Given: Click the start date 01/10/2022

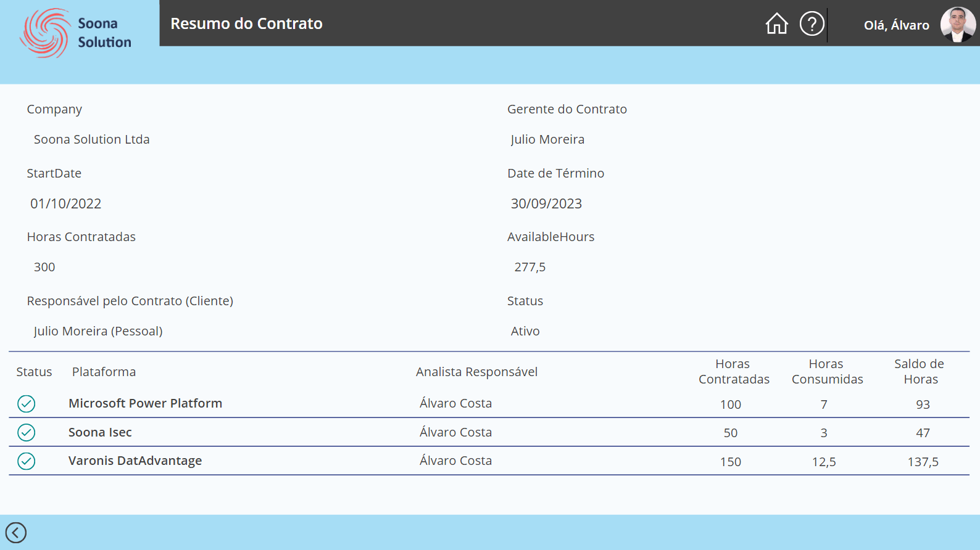Looking at the screenshot, I should coord(66,203).
